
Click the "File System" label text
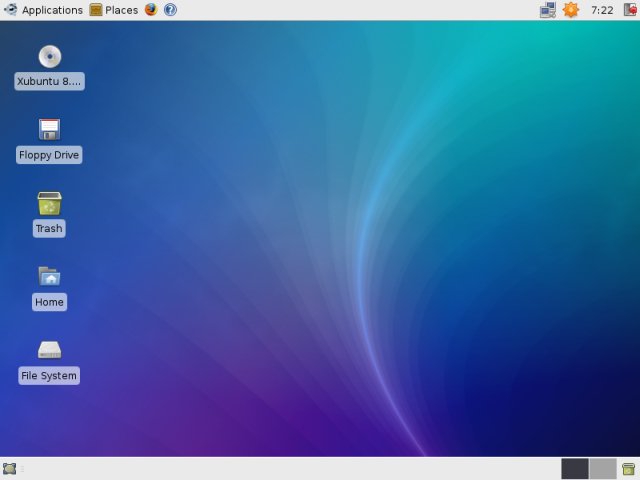(49, 376)
